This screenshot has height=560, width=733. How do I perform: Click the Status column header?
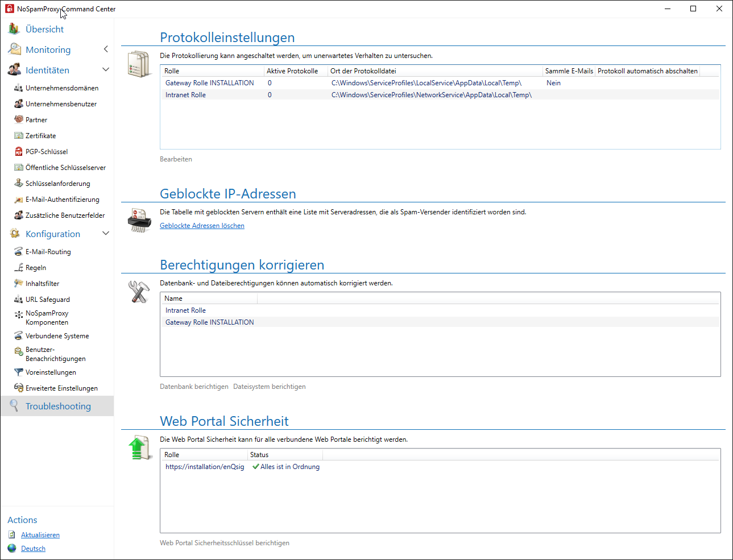(x=285, y=455)
